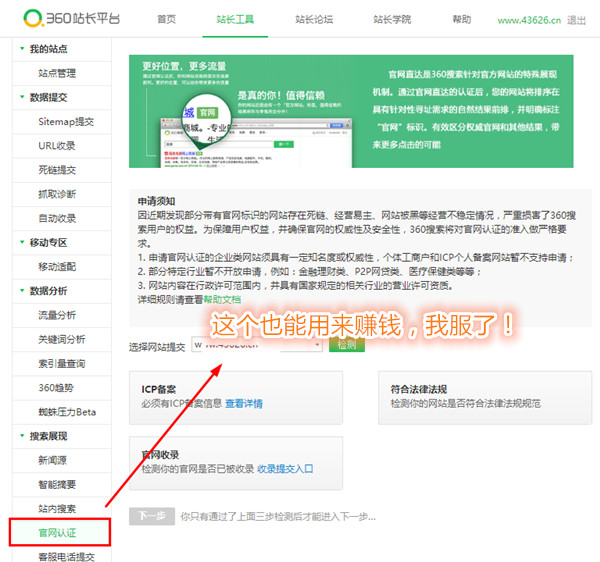This screenshot has height=562, width=600.
Task: Select the 站长工具 navigation tab
Action: (235, 19)
